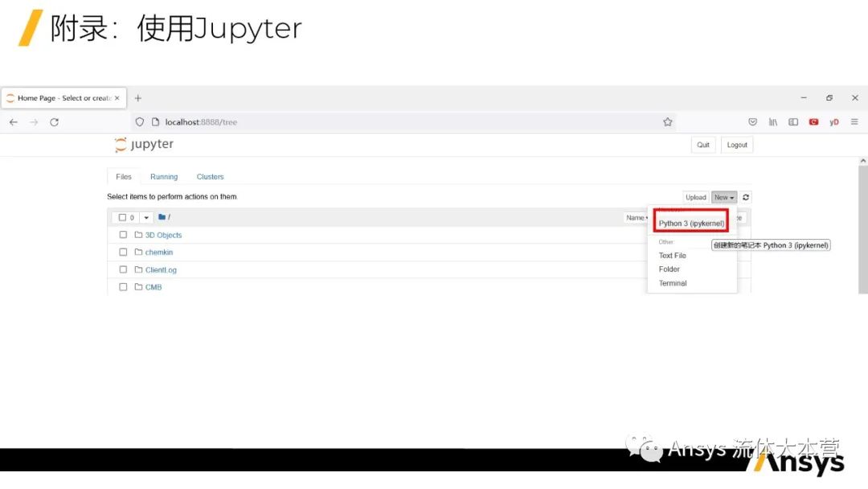Click the Upload button
The height and width of the screenshot is (489, 868).
pos(696,197)
